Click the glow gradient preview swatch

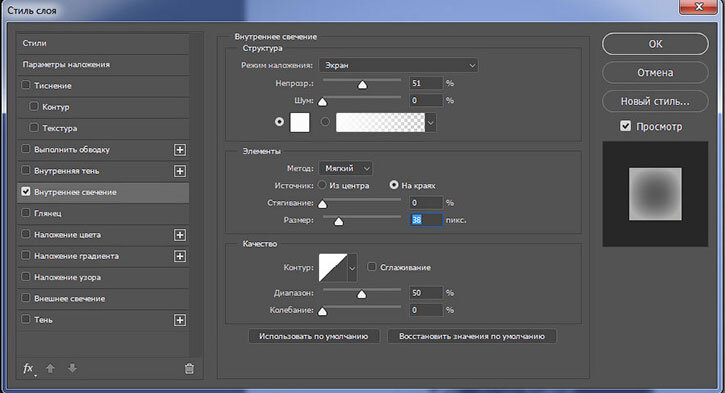coord(381,123)
